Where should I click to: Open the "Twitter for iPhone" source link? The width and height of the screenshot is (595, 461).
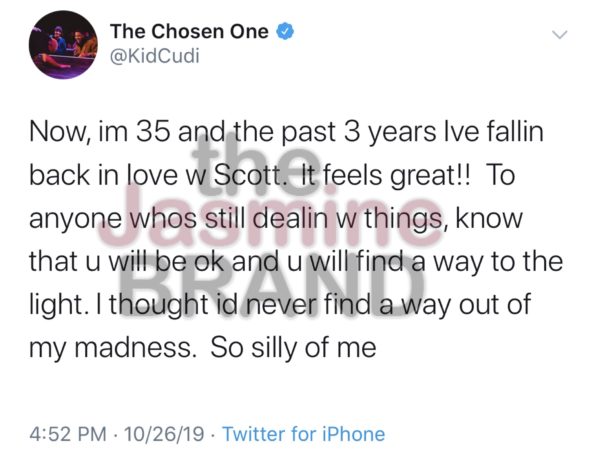(304, 434)
